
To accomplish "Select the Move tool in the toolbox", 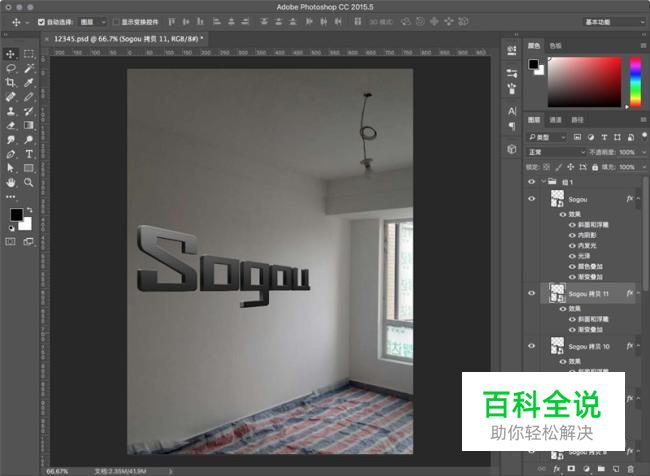I will 10,54.
